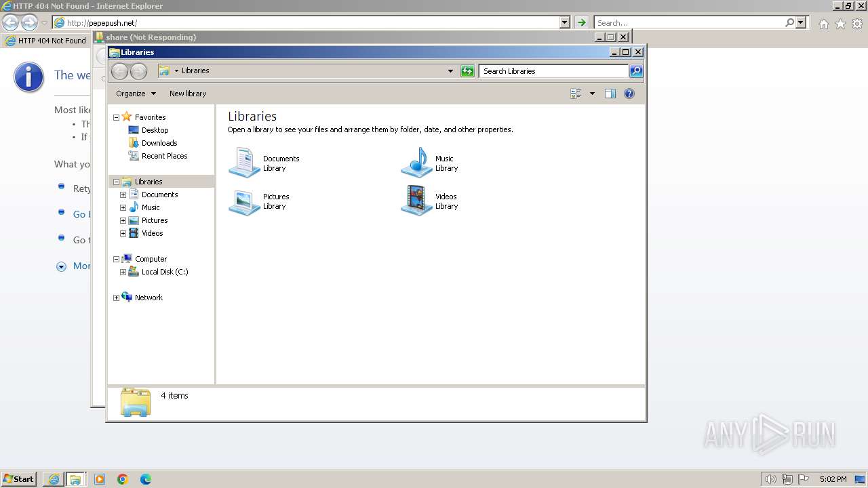
Task: Click the search magnifier in Libraries
Action: pyautogui.click(x=635, y=71)
